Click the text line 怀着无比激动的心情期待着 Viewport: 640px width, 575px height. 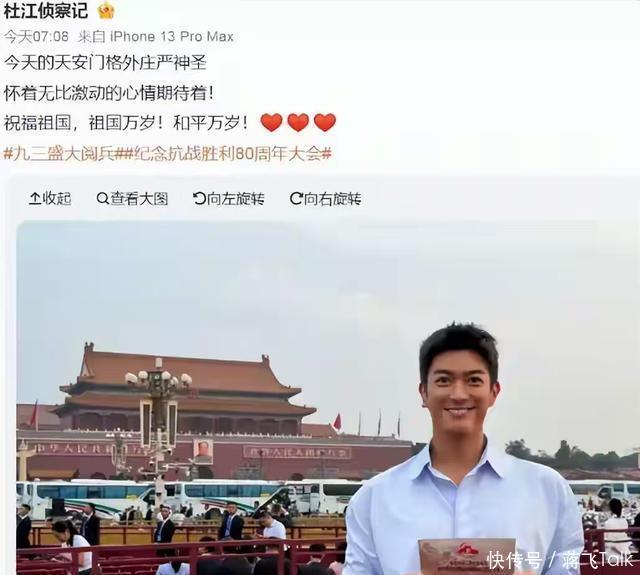(109, 93)
